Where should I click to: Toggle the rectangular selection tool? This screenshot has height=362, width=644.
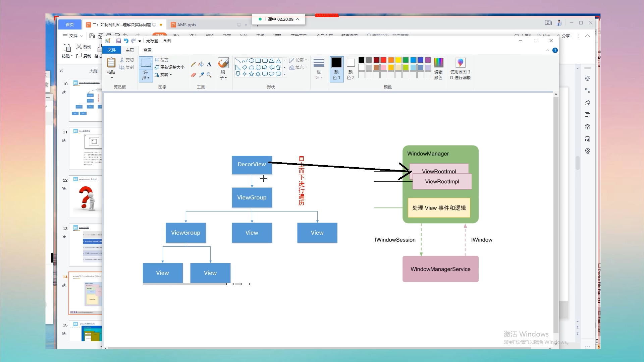pos(146,63)
